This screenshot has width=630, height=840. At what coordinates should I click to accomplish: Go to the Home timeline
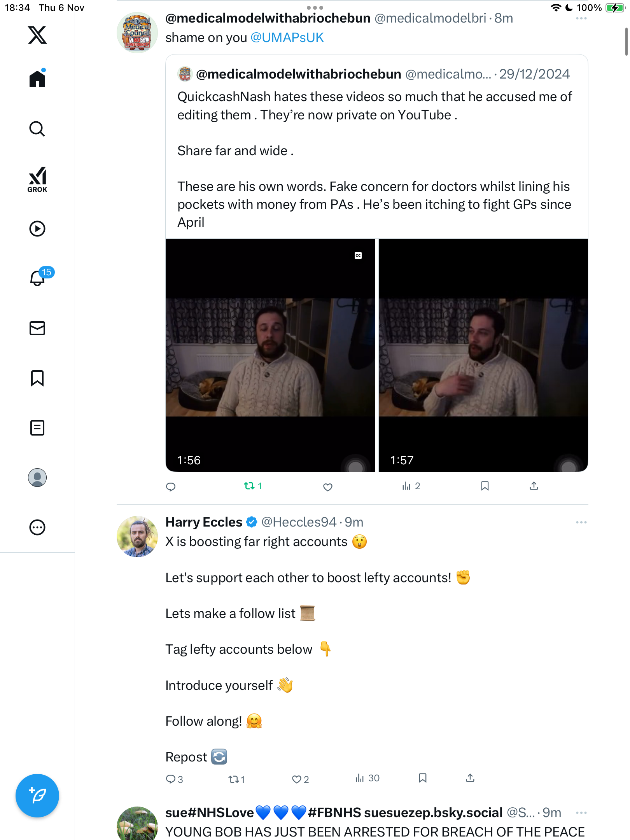tap(37, 79)
